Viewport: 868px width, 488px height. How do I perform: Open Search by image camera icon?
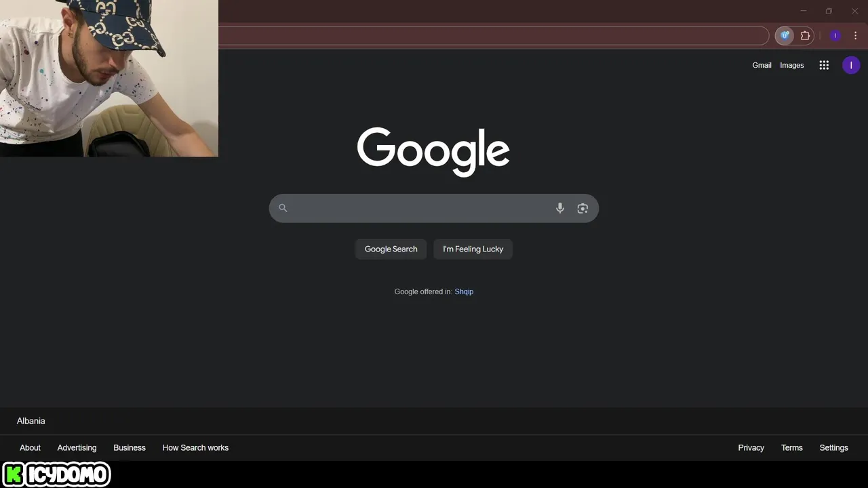(x=583, y=208)
